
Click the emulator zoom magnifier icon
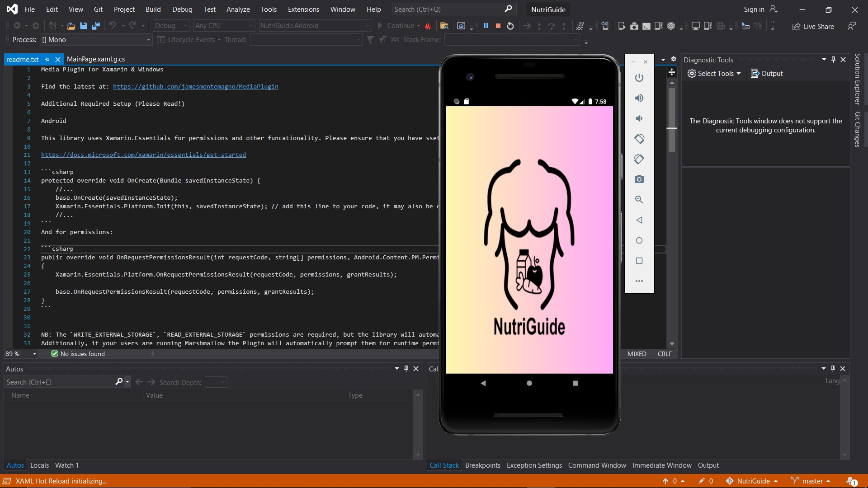tap(639, 200)
